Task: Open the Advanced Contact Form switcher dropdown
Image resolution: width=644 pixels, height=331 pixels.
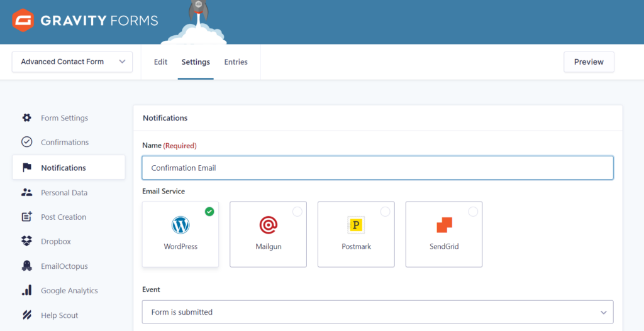Action: click(x=72, y=62)
